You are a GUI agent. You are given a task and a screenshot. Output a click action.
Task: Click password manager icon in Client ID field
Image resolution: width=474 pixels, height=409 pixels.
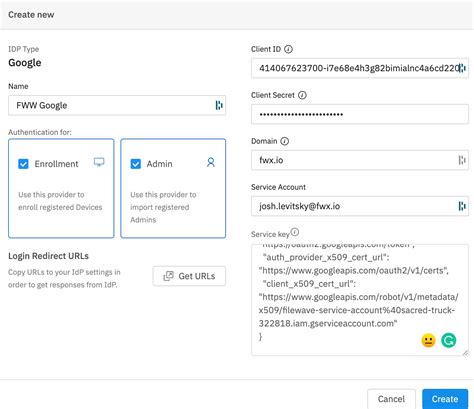click(x=462, y=68)
